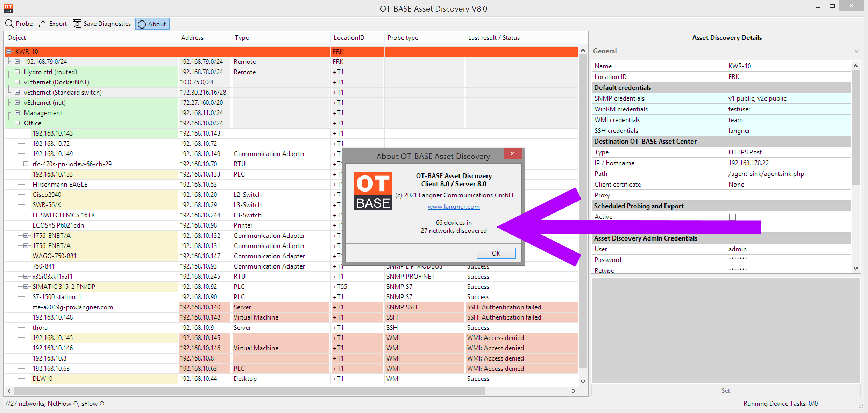Sort by the Type column header
868x413 pixels.
pyautogui.click(x=281, y=38)
